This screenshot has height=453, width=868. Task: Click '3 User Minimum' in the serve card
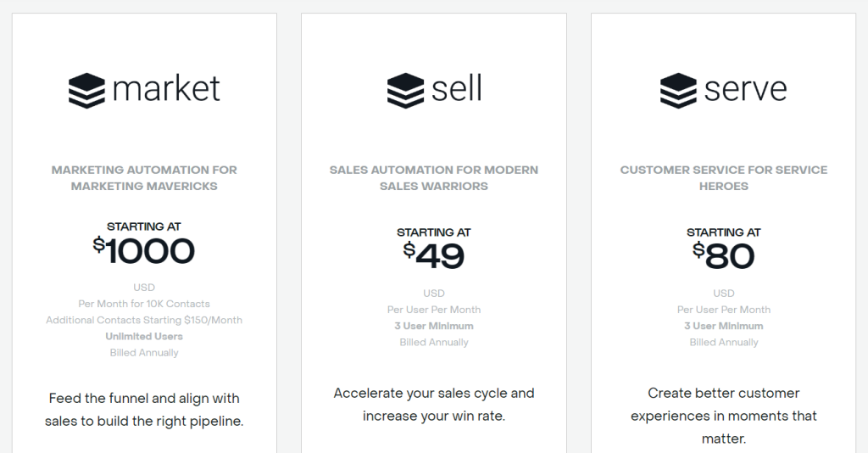(x=724, y=326)
